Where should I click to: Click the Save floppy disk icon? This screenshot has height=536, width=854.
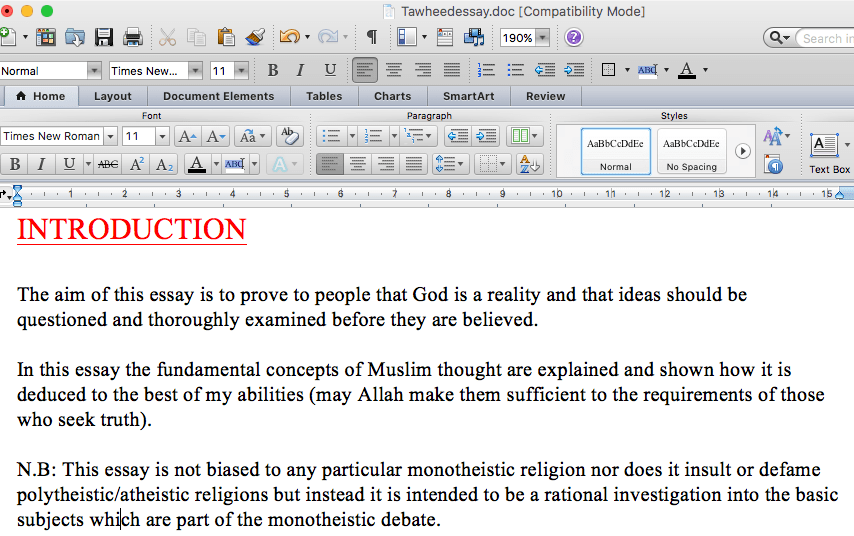pos(103,38)
